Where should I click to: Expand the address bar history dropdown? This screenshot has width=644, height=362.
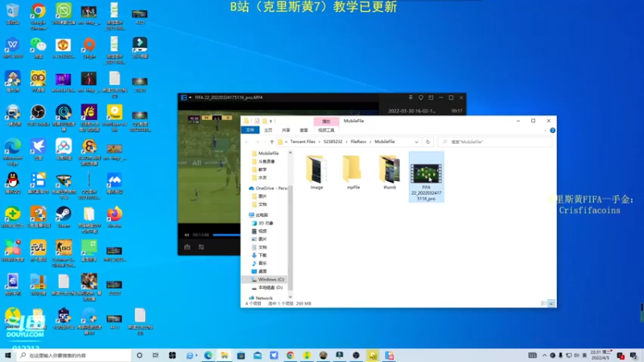[x=416, y=142]
